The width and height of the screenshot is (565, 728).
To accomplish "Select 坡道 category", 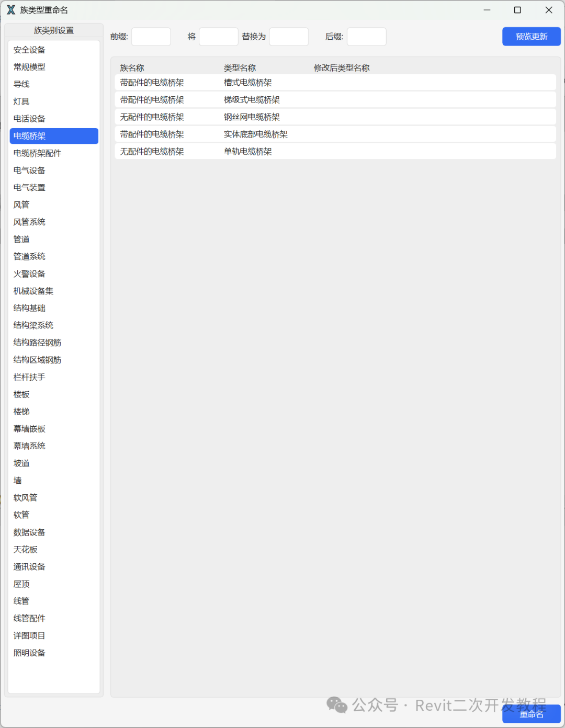I will pos(54,463).
